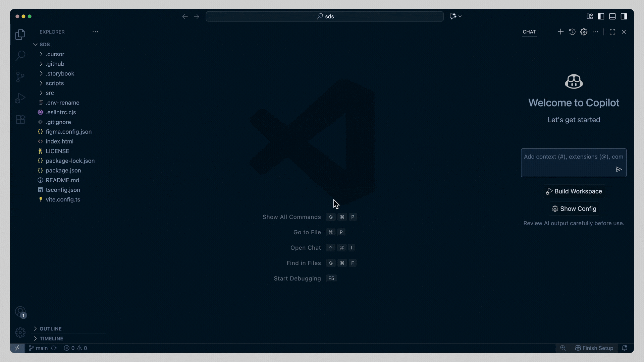Open Source Control from the Activity Bar
The width and height of the screenshot is (644, 362).
tap(20, 76)
